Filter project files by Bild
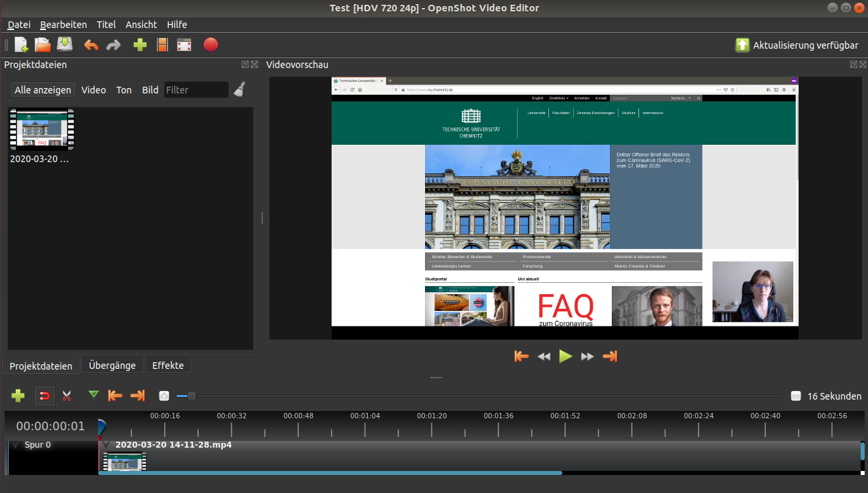This screenshot has height=493, width=868. 150,90
